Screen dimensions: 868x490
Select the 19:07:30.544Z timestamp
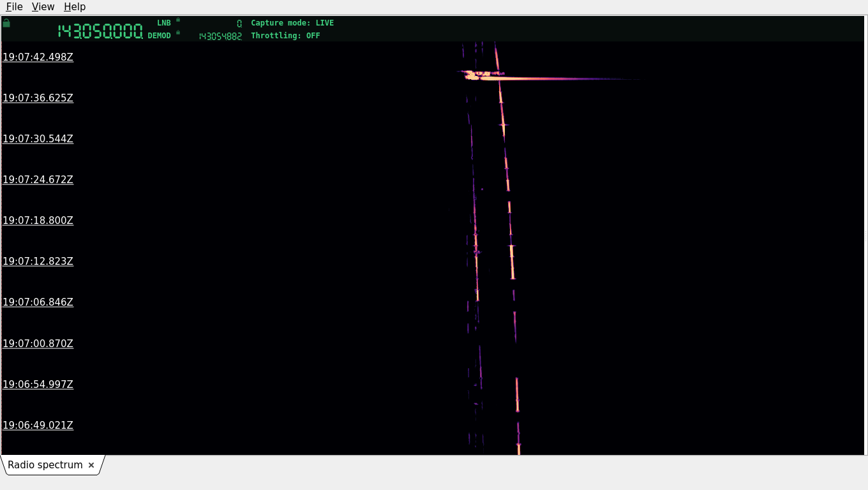38,138
